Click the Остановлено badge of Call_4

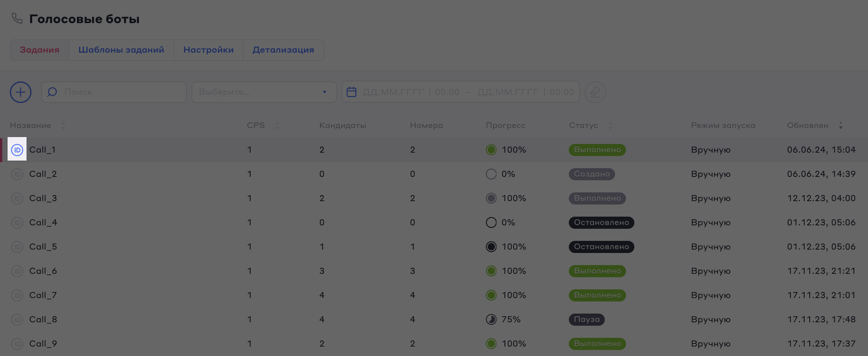(x=601, y=222)
